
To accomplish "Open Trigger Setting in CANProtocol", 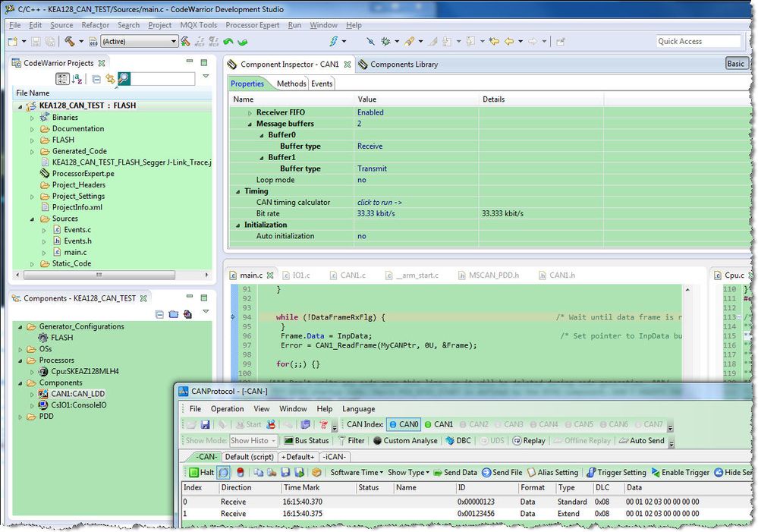I will pyautogui.click(x=616, y=473).
